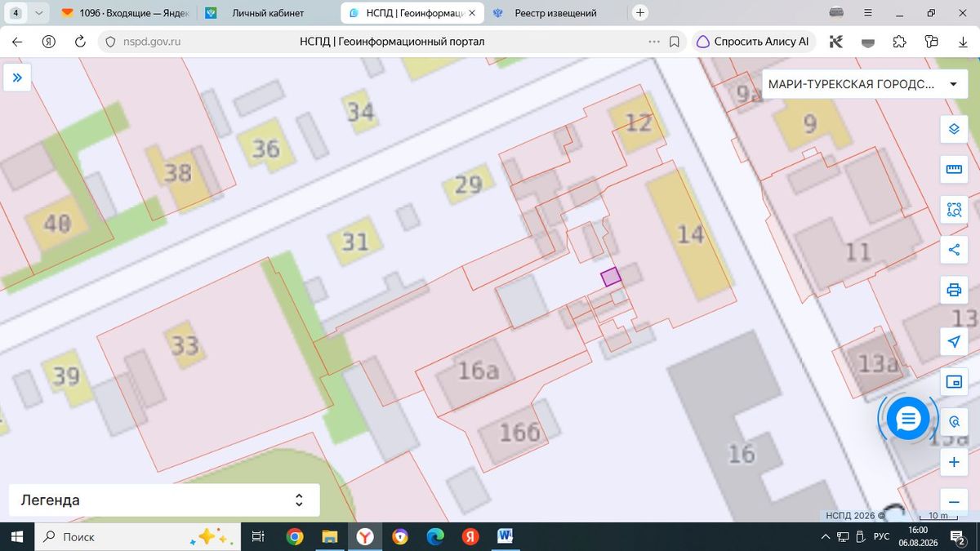
Task: Switch to the Личный кабинет tab
Action: (269, 13)
